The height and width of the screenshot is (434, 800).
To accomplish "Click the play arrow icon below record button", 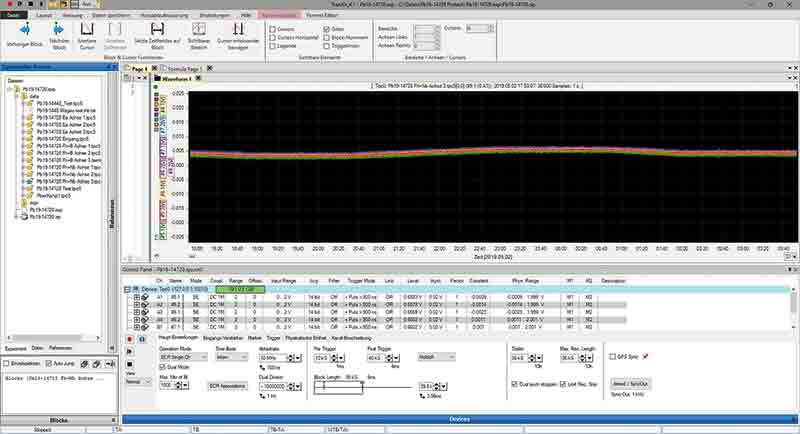I will pos(130,352).
